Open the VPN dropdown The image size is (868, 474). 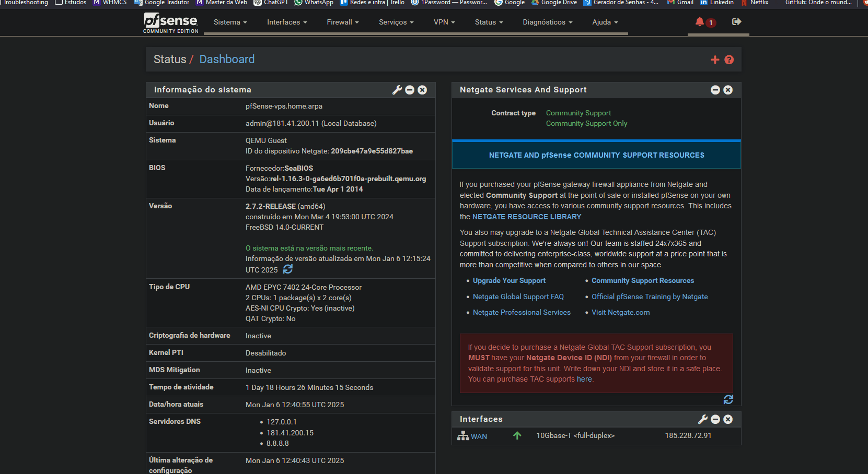(x=444, y=22)
